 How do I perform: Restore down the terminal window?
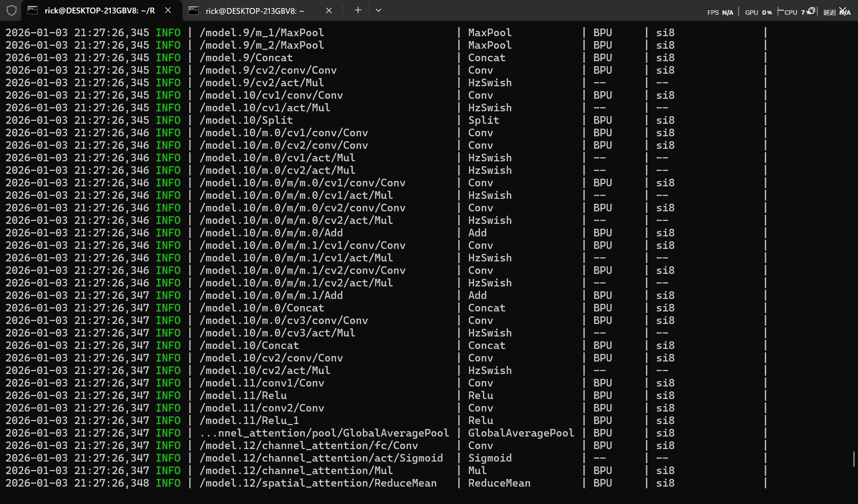coord(812,11)
